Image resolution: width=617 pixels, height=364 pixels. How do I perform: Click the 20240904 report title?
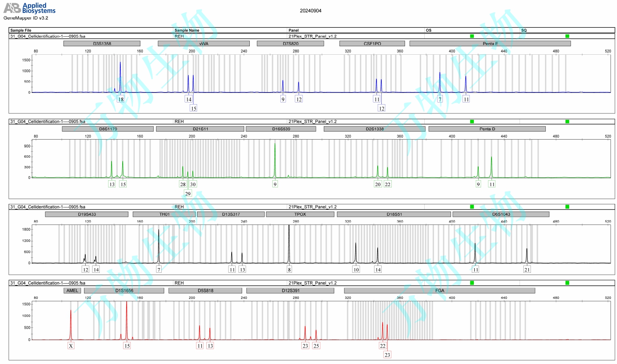point(311,11)
